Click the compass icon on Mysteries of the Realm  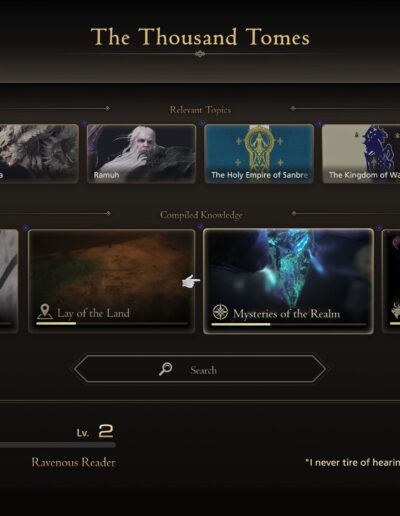point(220,313)
